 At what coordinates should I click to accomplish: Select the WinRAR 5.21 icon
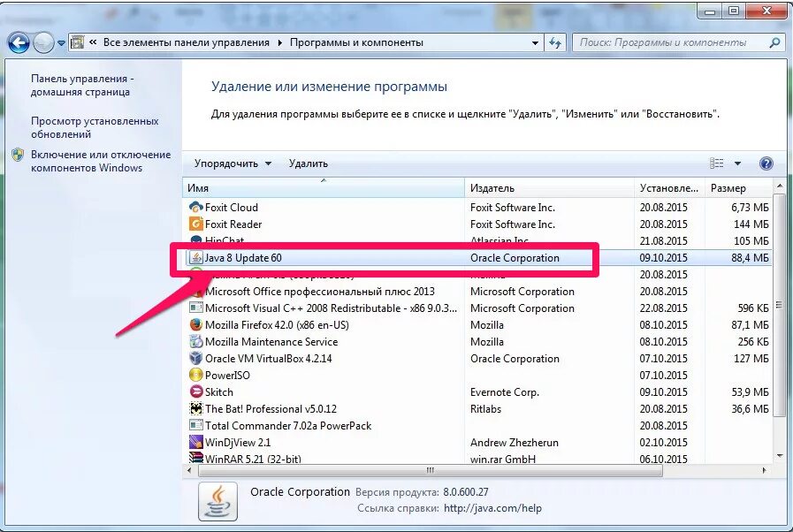(195, 458)
